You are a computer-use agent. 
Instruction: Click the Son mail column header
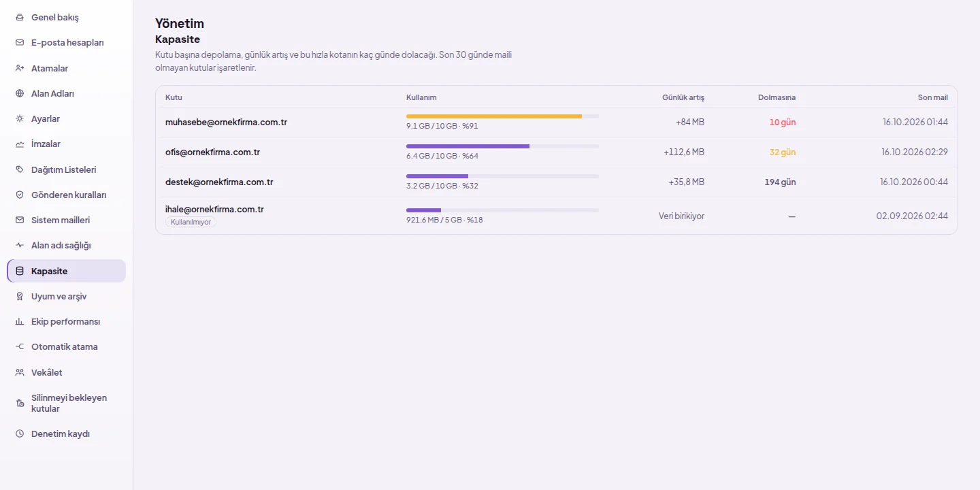pos(933,97)
